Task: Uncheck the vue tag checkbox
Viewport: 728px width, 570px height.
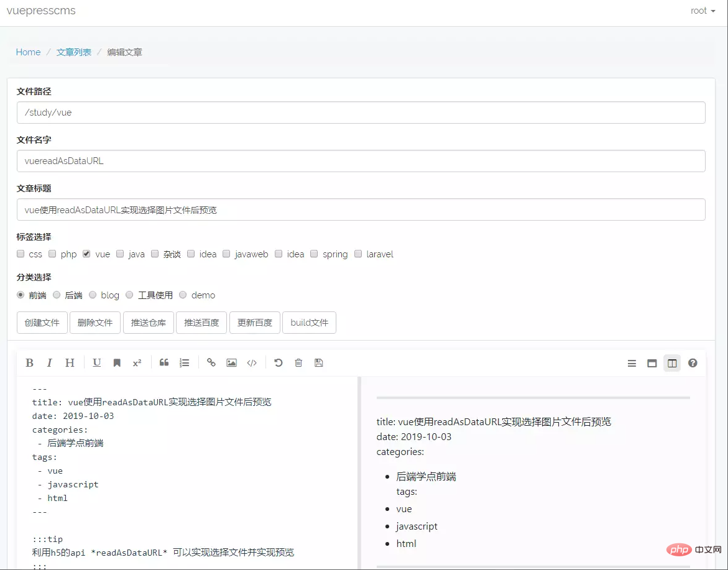Action: [87, 254]
